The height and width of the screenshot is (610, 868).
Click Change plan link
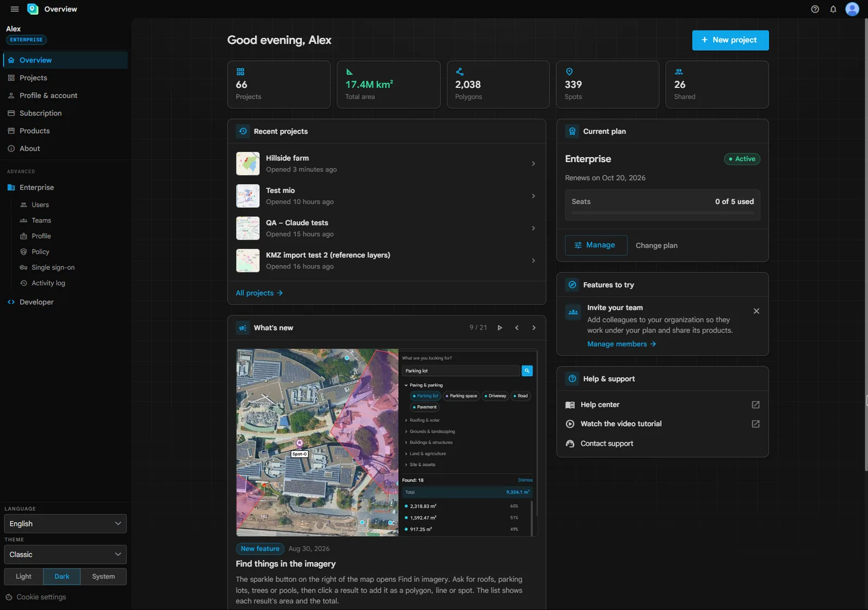tap(656, 246)
